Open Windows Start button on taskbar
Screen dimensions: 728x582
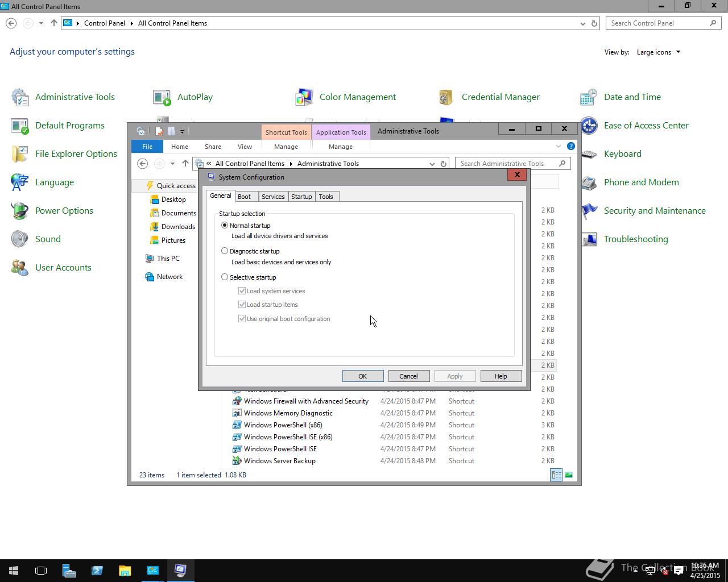coord(14,570)
